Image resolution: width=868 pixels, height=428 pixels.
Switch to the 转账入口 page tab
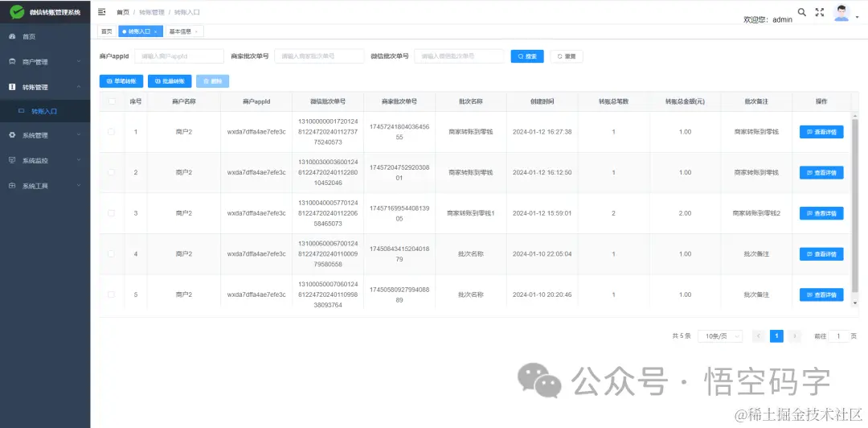pyautogui.click(x=141, y=31)
